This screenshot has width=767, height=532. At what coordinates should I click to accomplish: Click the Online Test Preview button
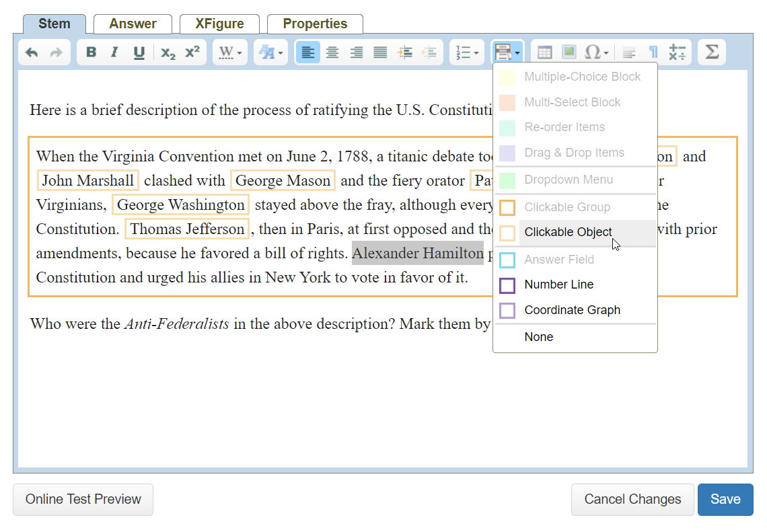(83, 499)
